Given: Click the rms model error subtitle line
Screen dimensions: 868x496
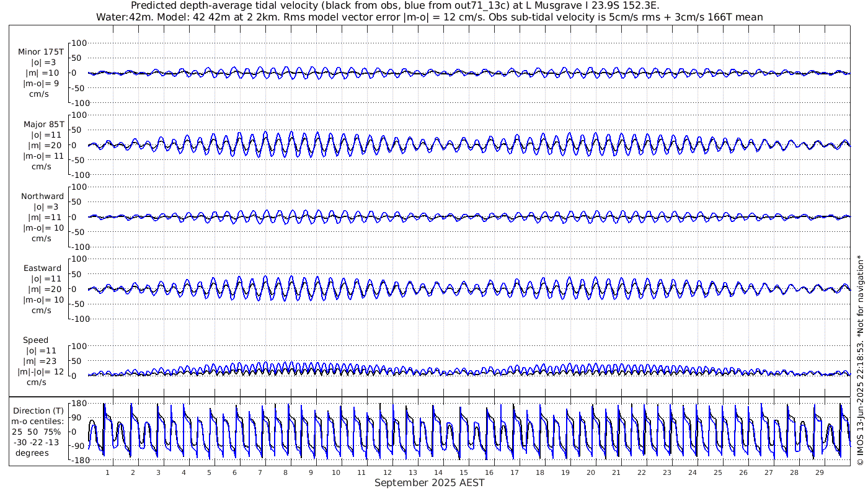Looking at the screenshot, I should 429,17.
